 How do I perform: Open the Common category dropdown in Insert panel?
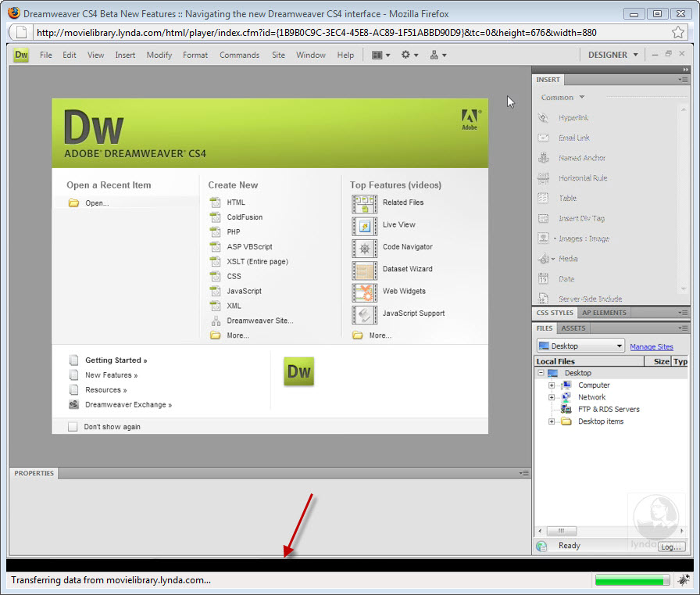pyautogui.click(x=562, y=97)
